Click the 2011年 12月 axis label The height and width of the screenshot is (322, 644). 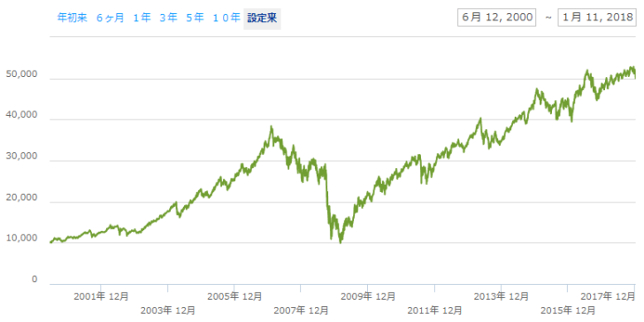[x=435, y=310]
